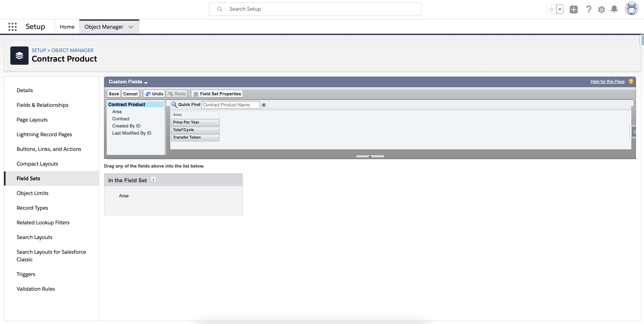This screenshot has height=324, width=644.
Task: Click the info icon beside In the Field Set
Action: 153,179
